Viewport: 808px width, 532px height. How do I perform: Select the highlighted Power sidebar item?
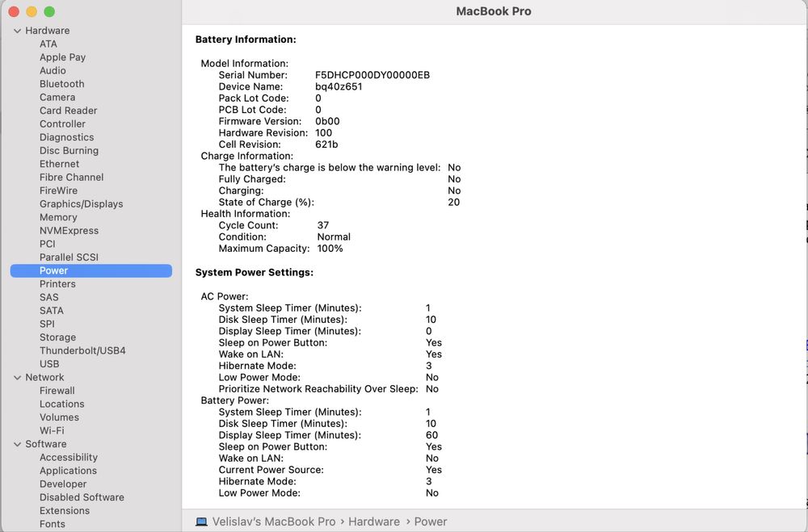click(x=91, y=271)
